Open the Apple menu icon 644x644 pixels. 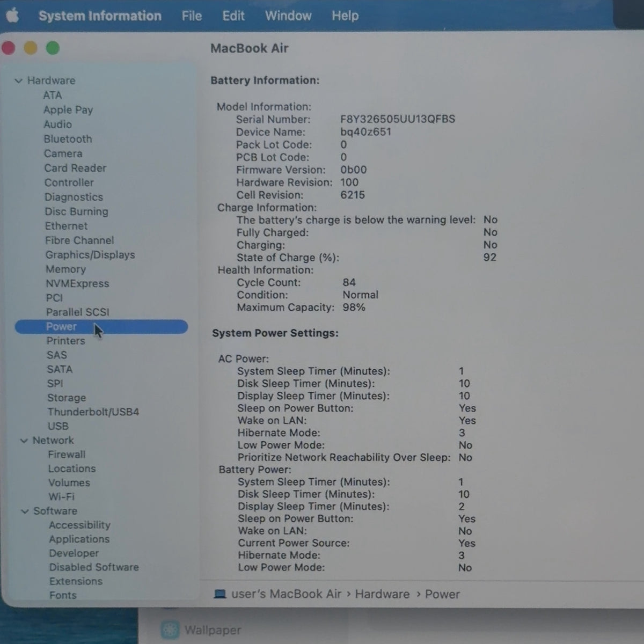click(13, 16)
